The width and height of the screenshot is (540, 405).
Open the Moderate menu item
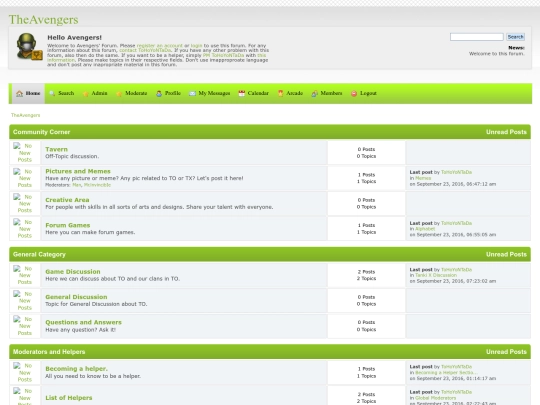click(132, 93)
